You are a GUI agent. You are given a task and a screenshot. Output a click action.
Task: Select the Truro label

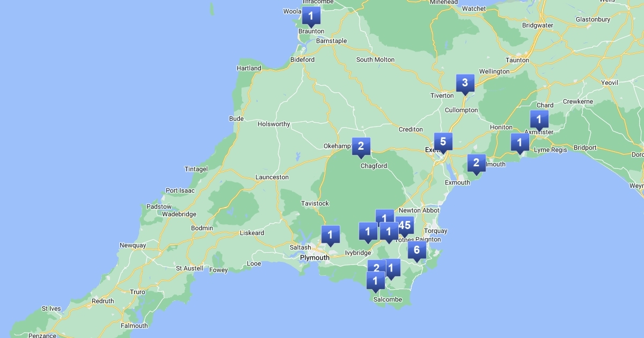tap(137, 292)
